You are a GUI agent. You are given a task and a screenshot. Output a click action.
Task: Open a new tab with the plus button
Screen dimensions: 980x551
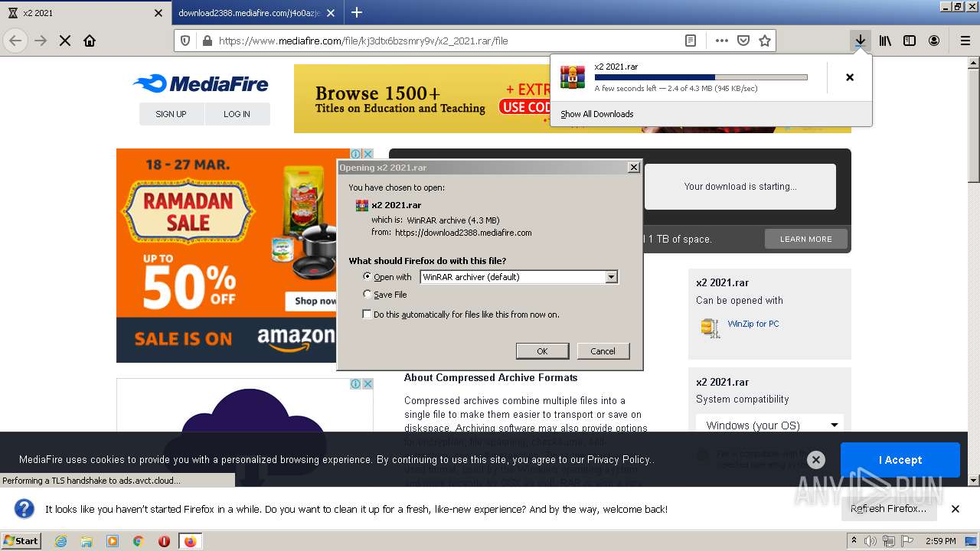(356, 12)
